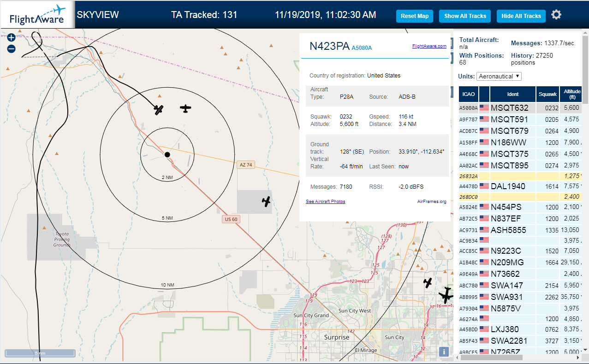
Task: Sort table by Ident column header
Action: coord(513,94)
